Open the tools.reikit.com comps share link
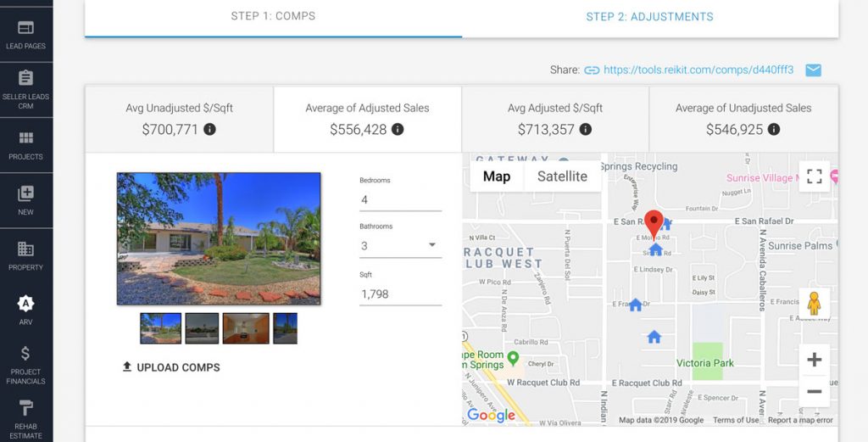 pos(698,70)
